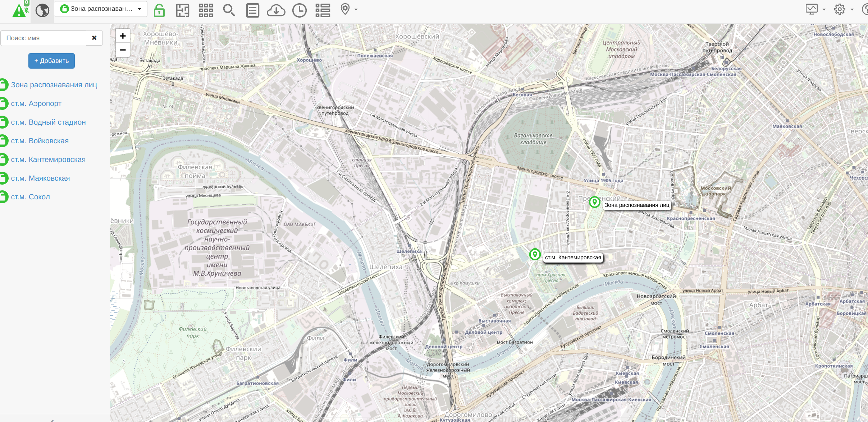Expand the arrow beside the gear icon

pos(852,9)
